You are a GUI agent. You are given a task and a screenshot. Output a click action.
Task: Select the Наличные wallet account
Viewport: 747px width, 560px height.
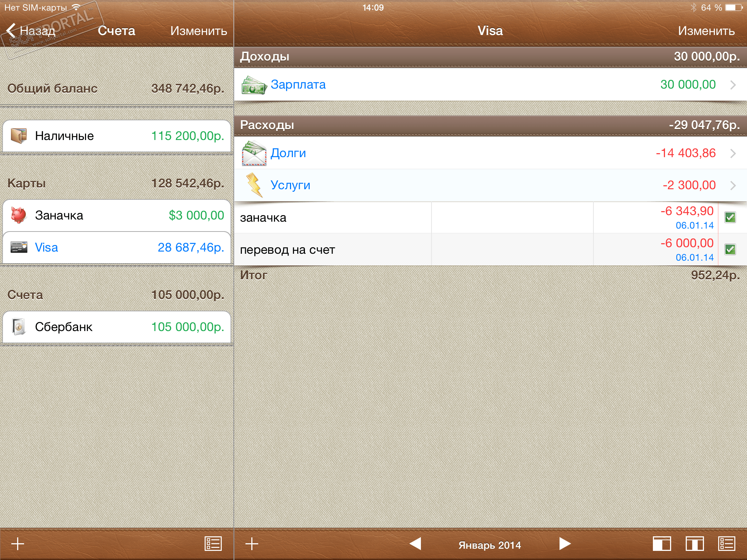pyautogui.click(x=117, y=136)
